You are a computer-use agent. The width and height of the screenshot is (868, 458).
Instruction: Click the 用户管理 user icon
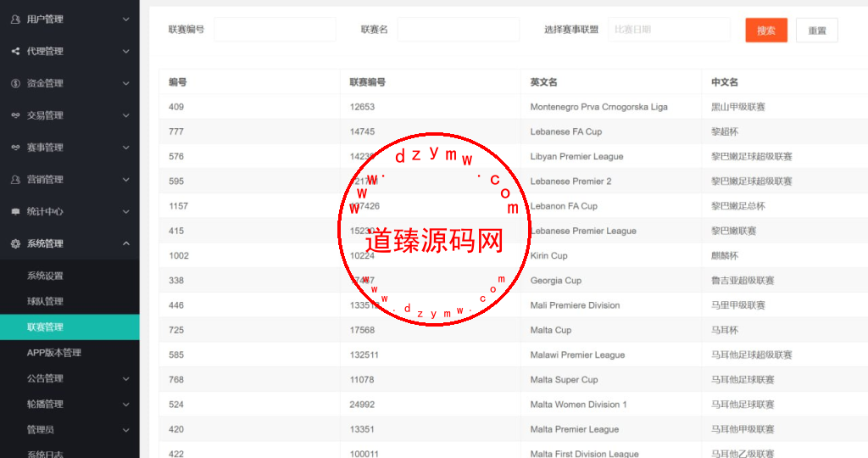[x=15, y=20]
